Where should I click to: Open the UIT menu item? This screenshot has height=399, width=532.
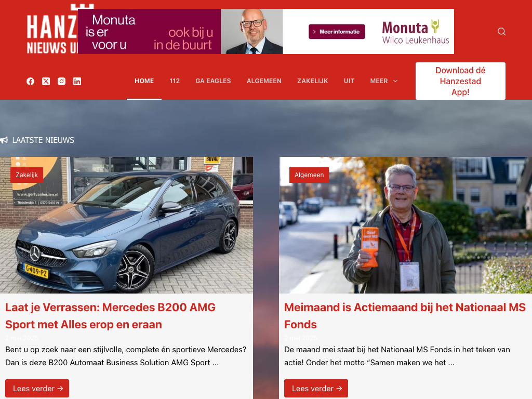pyautogui.click(x=349, y=81)
